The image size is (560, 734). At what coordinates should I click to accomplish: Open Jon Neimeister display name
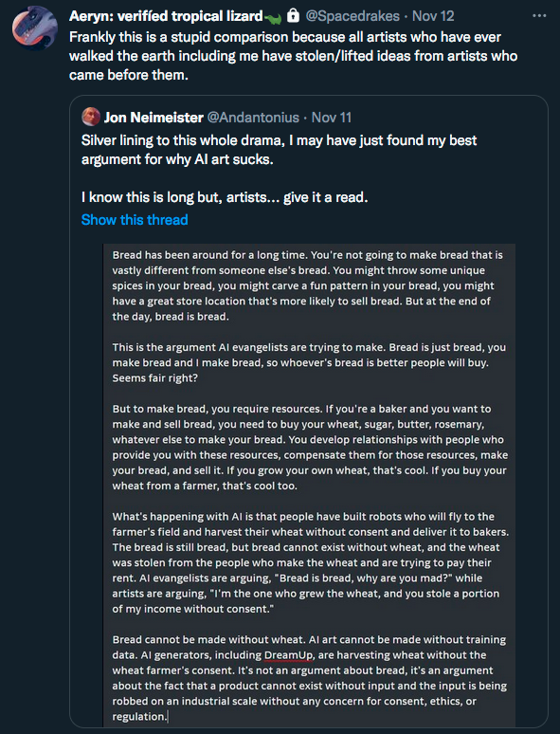[154, 117]
